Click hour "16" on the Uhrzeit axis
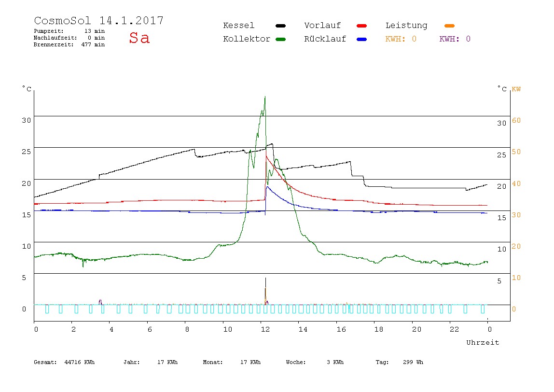 pos(341,329)
